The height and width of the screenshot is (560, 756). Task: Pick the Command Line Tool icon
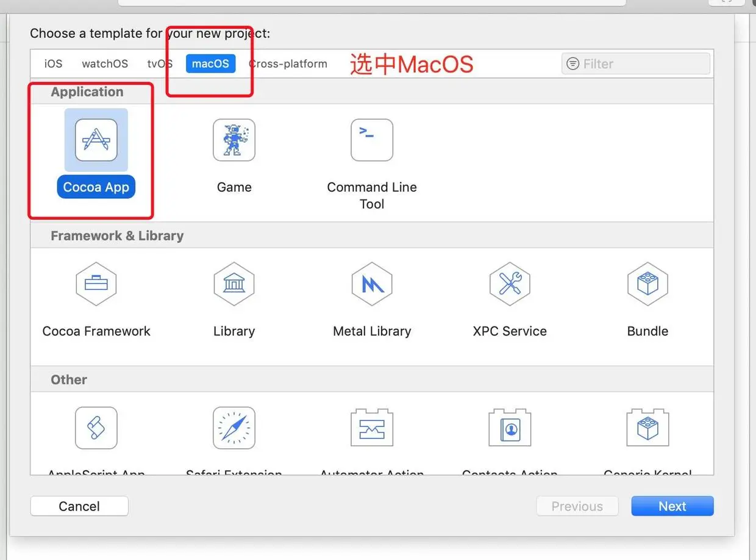372,140
